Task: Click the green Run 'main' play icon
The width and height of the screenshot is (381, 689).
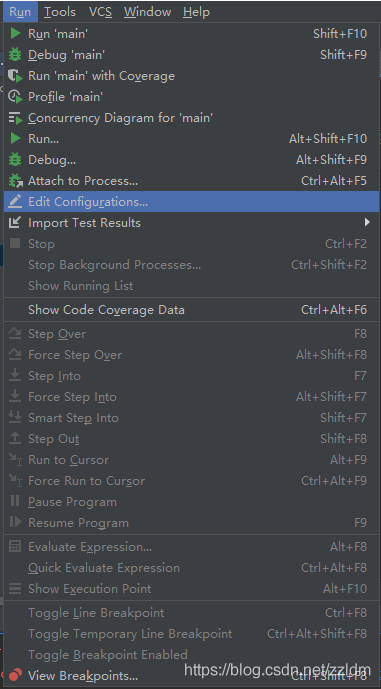Action: point(15,33)
